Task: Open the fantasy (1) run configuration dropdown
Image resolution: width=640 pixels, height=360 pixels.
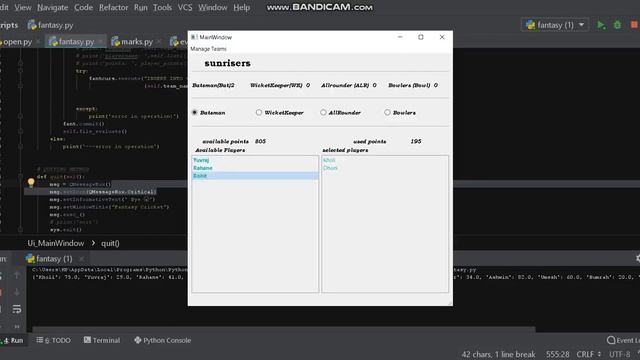Action: click(555, 25)
